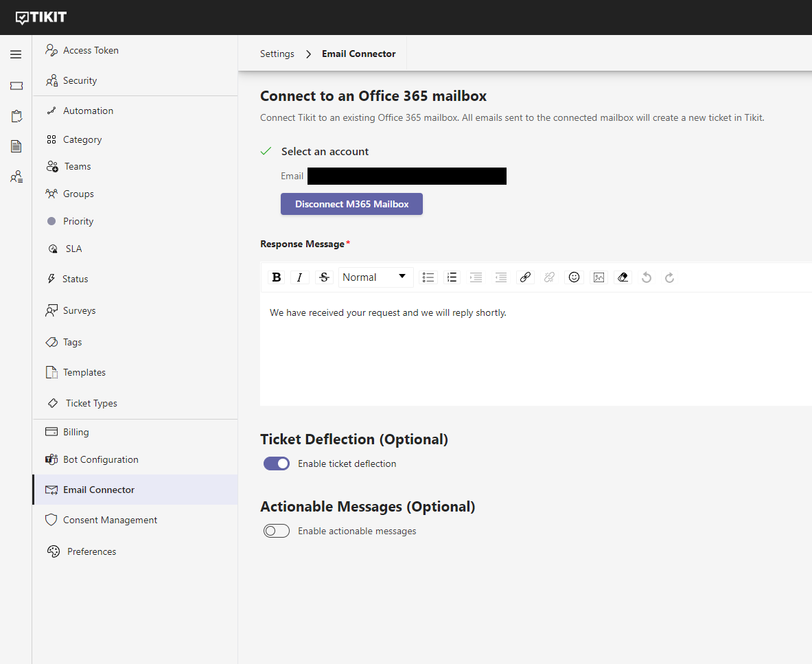Open Surveys settings
Screen dimensions: 812x664
coord(135,310)
